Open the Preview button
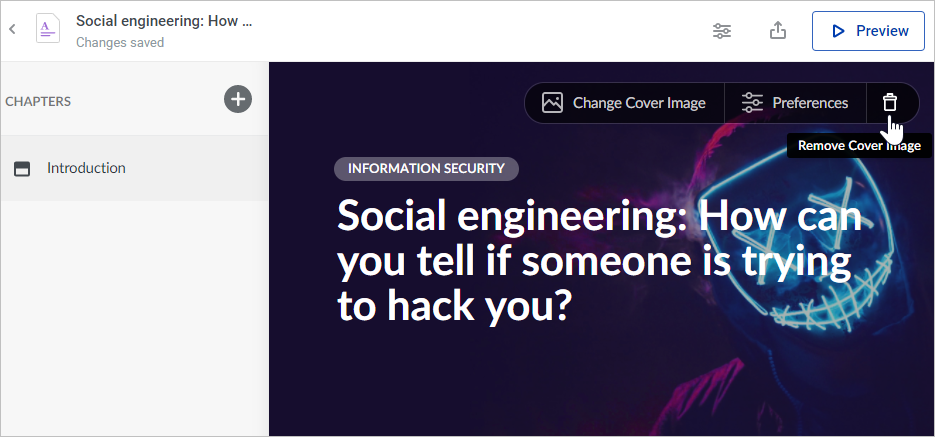This screenshot has width=935, height=437. click(x=868, y=31)
